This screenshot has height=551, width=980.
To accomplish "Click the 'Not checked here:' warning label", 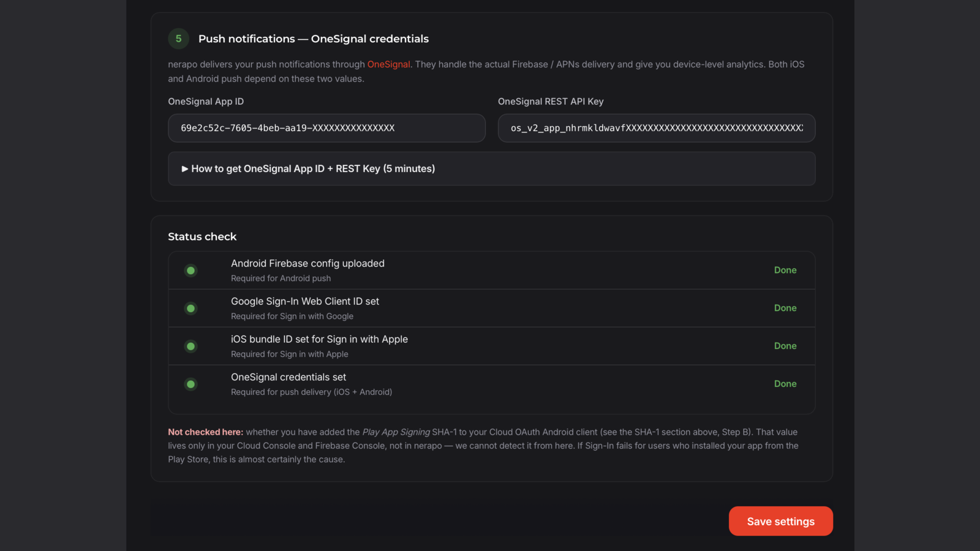I will tap(206, 432).
